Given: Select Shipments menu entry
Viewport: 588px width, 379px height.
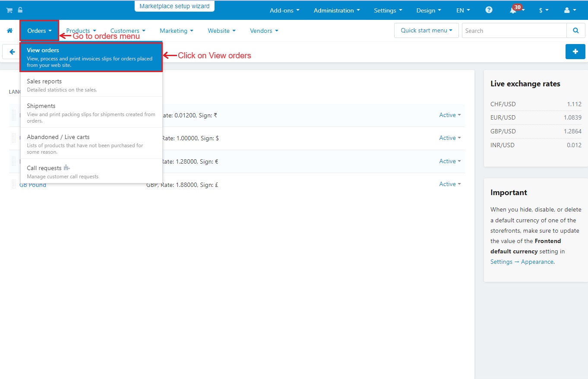Looking at the screenshot, I should coord(92,113).
